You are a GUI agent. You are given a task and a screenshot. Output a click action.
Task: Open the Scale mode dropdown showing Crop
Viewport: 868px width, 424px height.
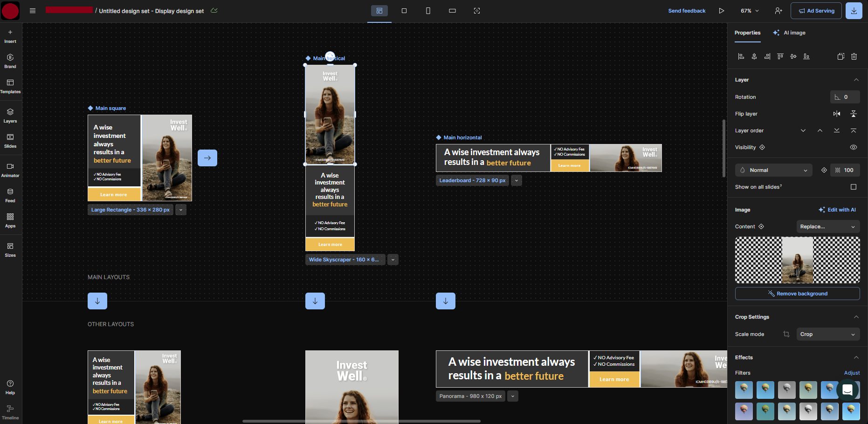click(828, 334)
